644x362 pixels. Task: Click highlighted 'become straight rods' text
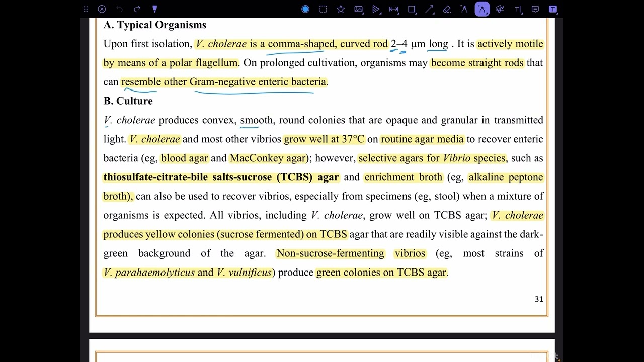coord(477,62)
